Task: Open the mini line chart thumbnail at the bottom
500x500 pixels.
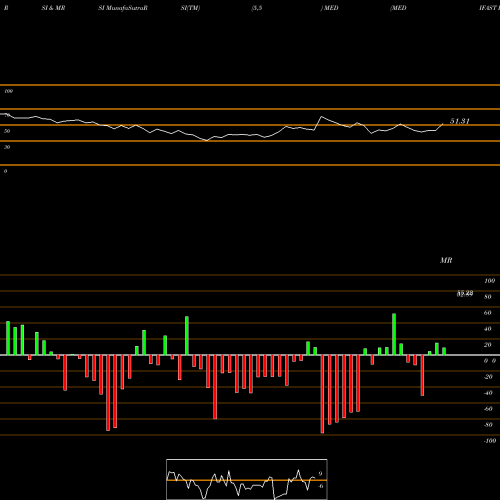Action: [x=247, y=479]
